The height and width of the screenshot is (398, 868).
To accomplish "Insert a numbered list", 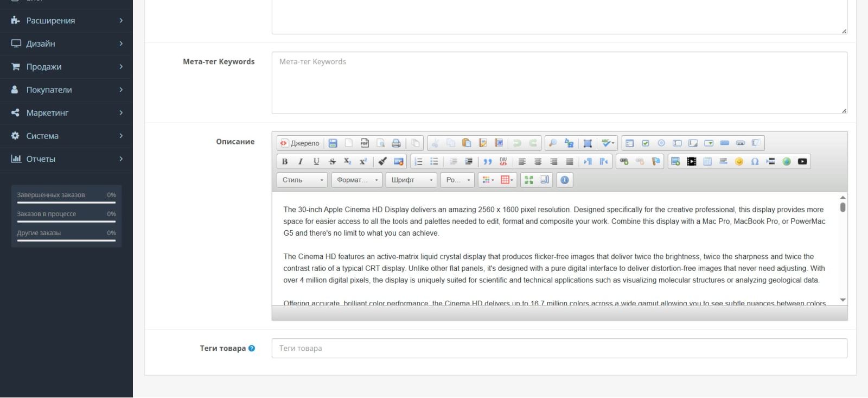I will tap(418, 162).
